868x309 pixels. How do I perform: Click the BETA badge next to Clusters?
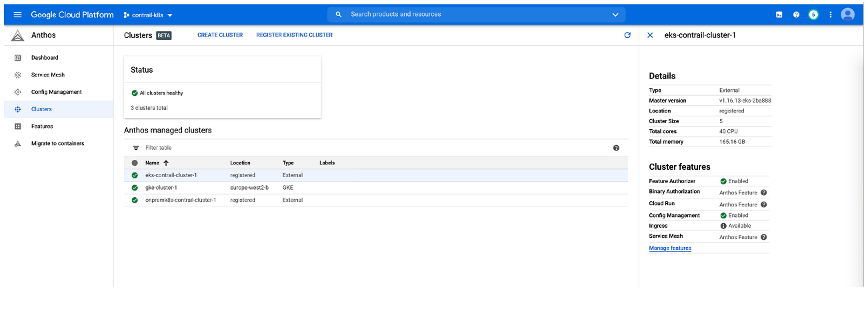coord(163,35)
